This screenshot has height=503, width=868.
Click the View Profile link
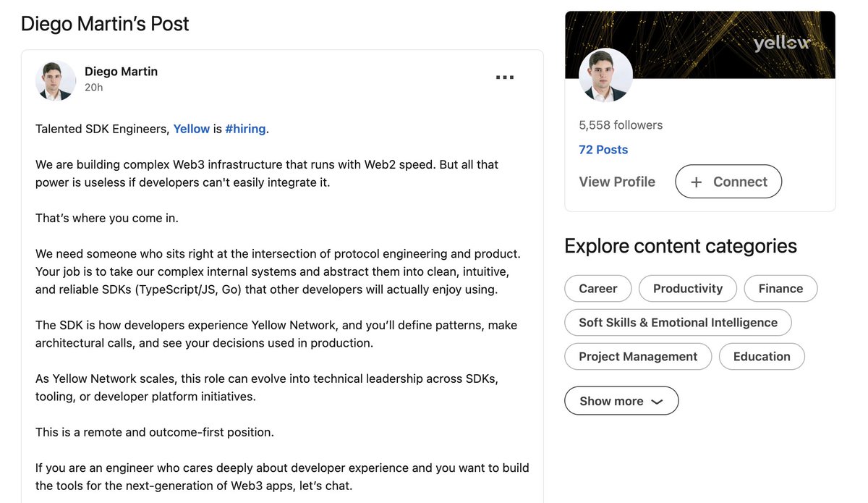point(617,182)
